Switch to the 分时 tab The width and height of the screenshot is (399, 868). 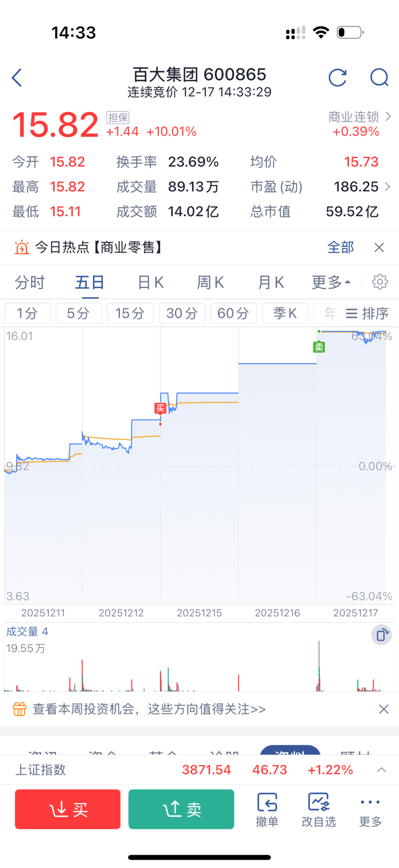tap(30, 282)
